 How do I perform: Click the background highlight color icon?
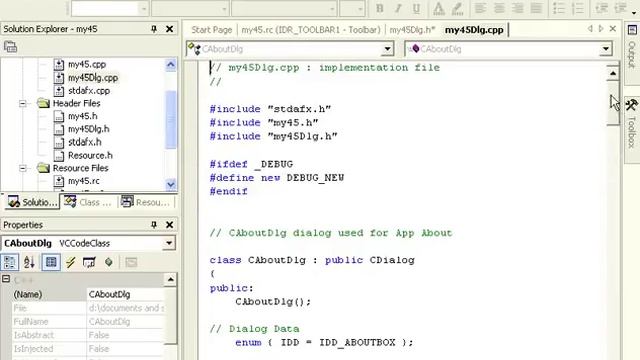tap(457, 8)
